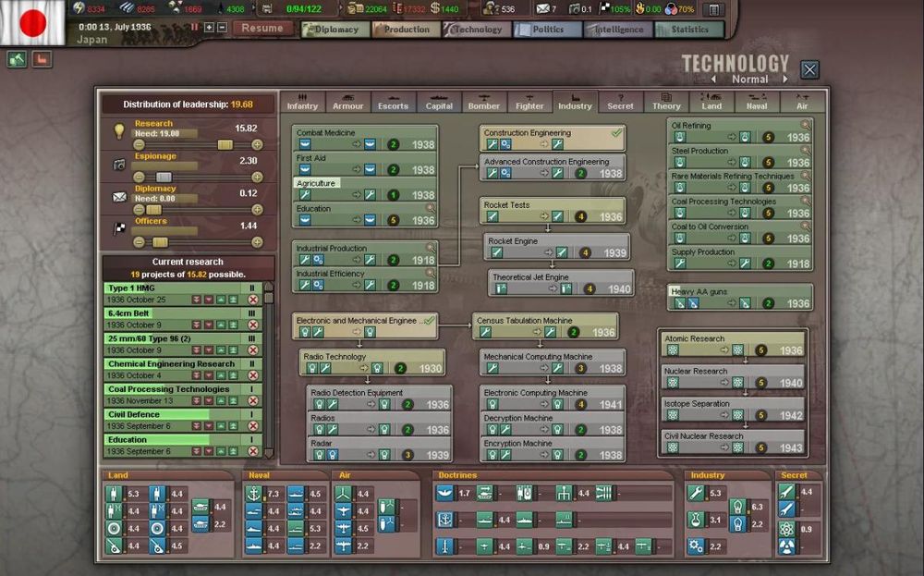
Task: Cancel the Education research in the queue
Action: coord(253,451)
